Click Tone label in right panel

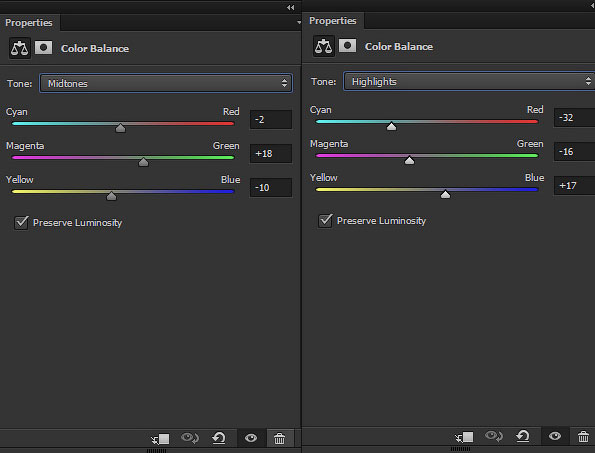click(x=323, y=82)
